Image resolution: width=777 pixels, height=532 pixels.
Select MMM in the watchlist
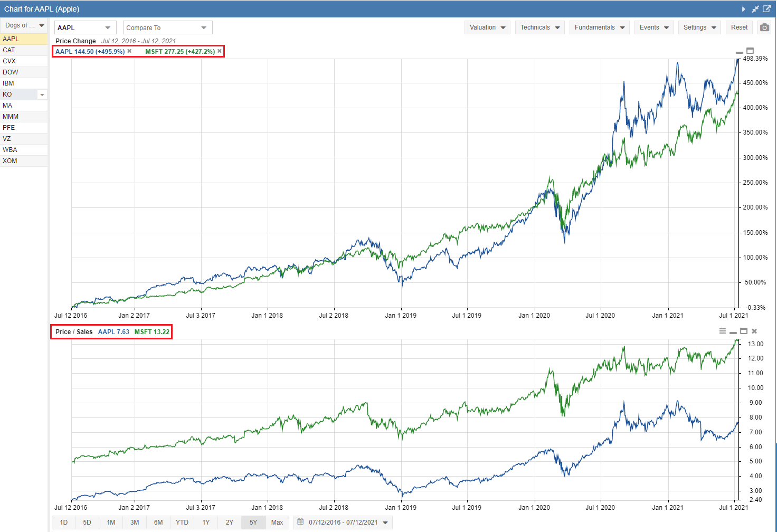(24, 117)
